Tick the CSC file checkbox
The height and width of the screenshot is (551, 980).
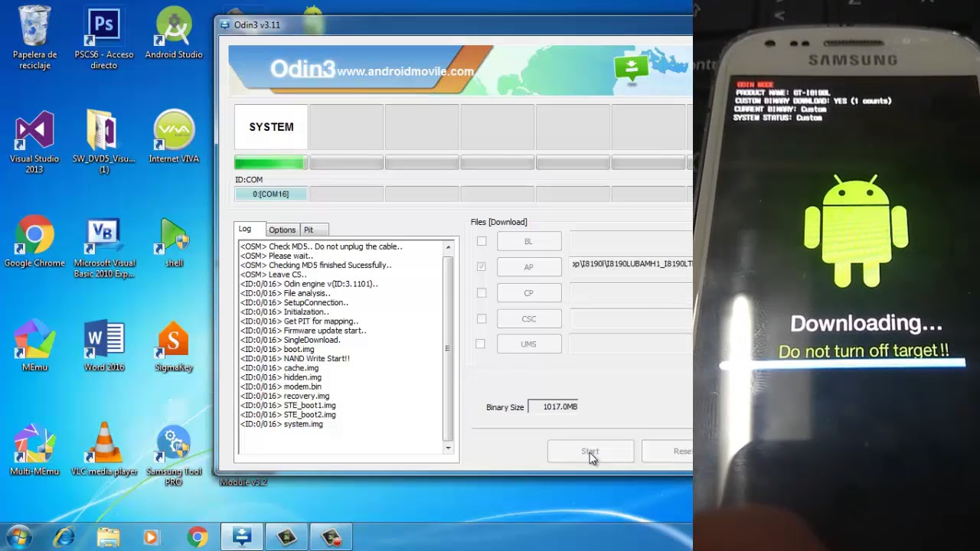point(482,318)
